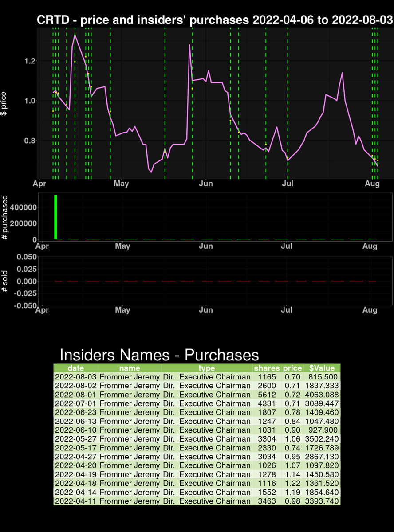The image size is (394, 532).
Task: Select the date cell 2022-06-23
Action: pos(76,412)
